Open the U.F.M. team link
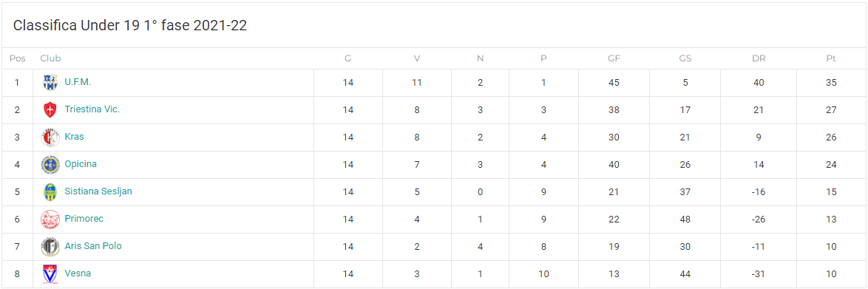This screenshot has height=289, width=868. [78, 82]
